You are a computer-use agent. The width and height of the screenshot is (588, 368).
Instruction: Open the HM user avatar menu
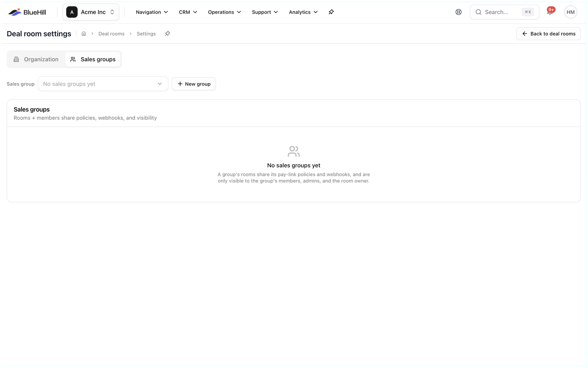[570, 12]
